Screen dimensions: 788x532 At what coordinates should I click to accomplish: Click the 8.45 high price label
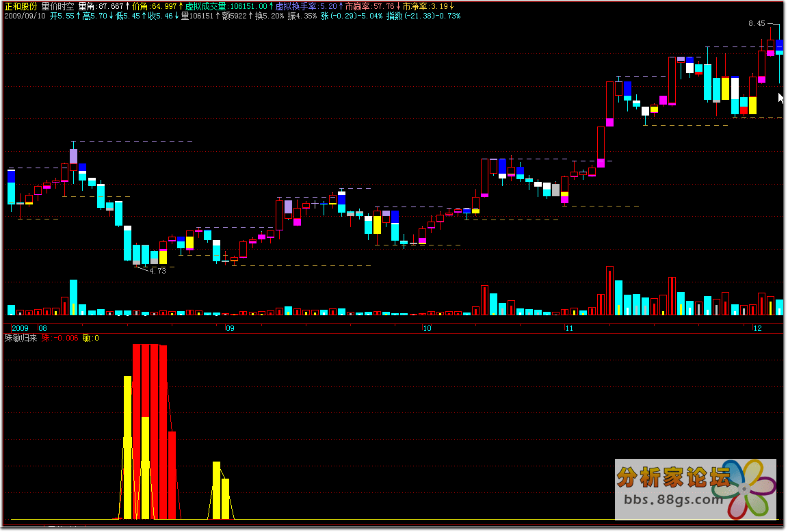point(757,23)
